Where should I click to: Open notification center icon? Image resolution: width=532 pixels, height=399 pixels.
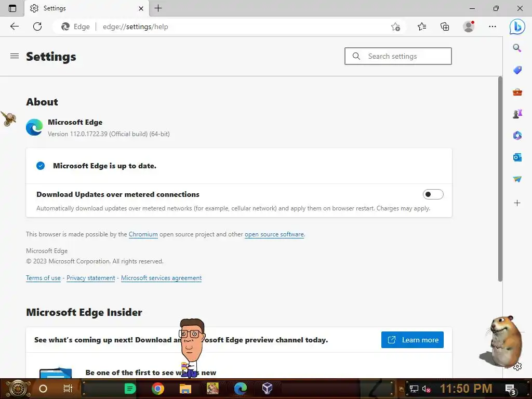[x=511, y=390]
